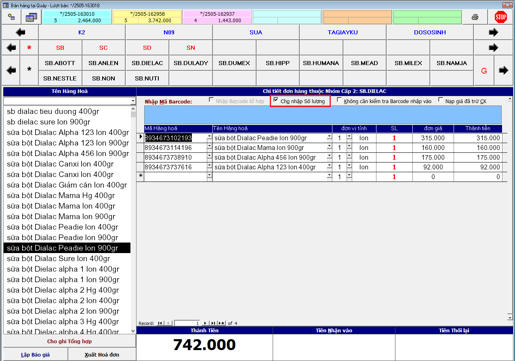Select the SB.NESTLE subgroup
Viewport: 515px width, 361px height.
60,78
